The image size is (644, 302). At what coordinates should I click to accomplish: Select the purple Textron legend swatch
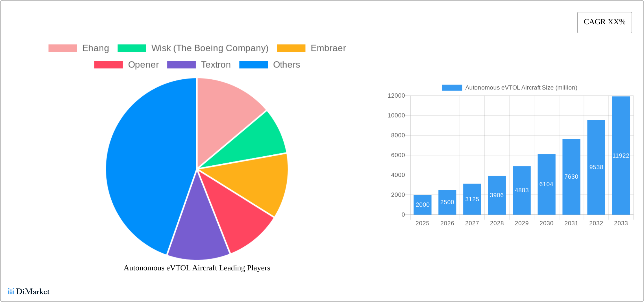(182, 65)
